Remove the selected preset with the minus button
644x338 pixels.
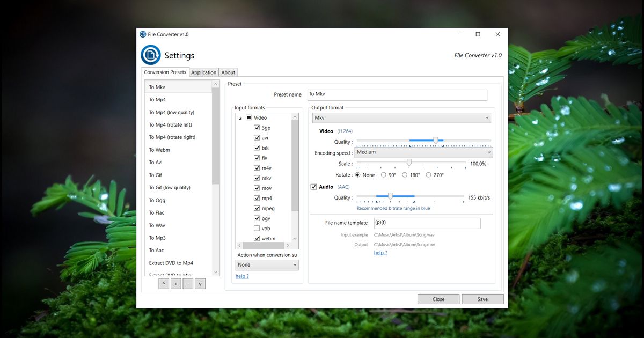(x=187, y=283)
